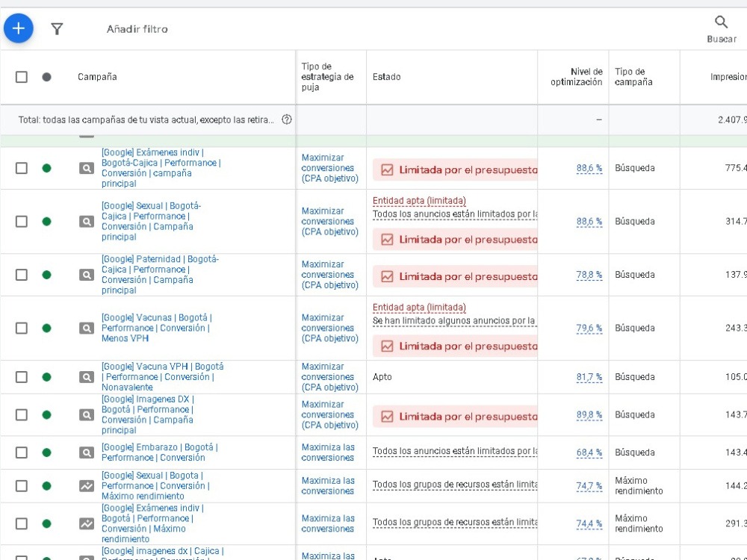The width and height of the screenshot is (747, 560).
Task: Sort by Nivel de optimización column header
Action: [577, 77]
